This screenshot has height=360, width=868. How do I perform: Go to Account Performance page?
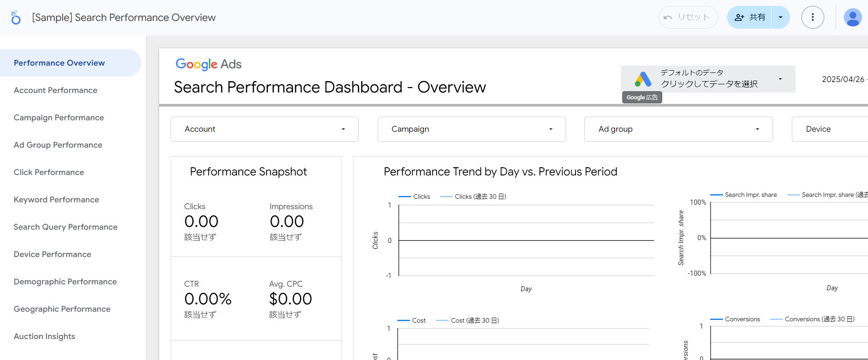pyautogui.click(x=55, y=90)
